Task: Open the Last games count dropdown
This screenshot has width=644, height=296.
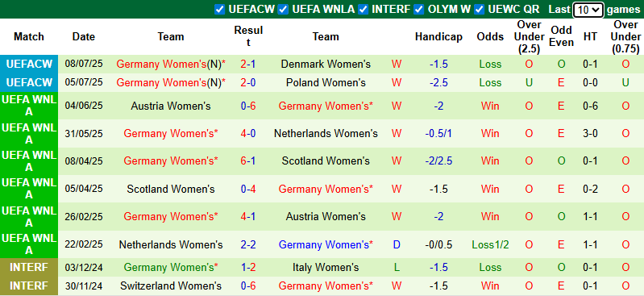Action: coord(588,10)
